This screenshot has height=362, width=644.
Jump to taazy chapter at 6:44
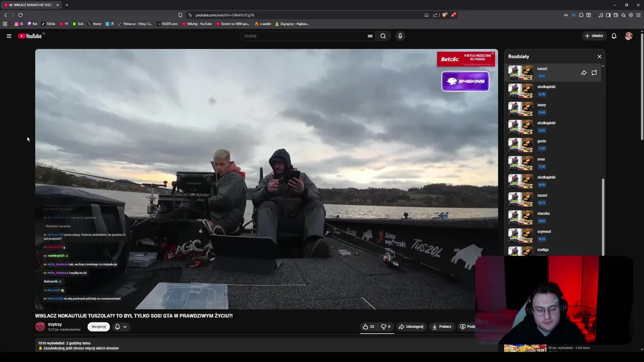click(553, 109)
